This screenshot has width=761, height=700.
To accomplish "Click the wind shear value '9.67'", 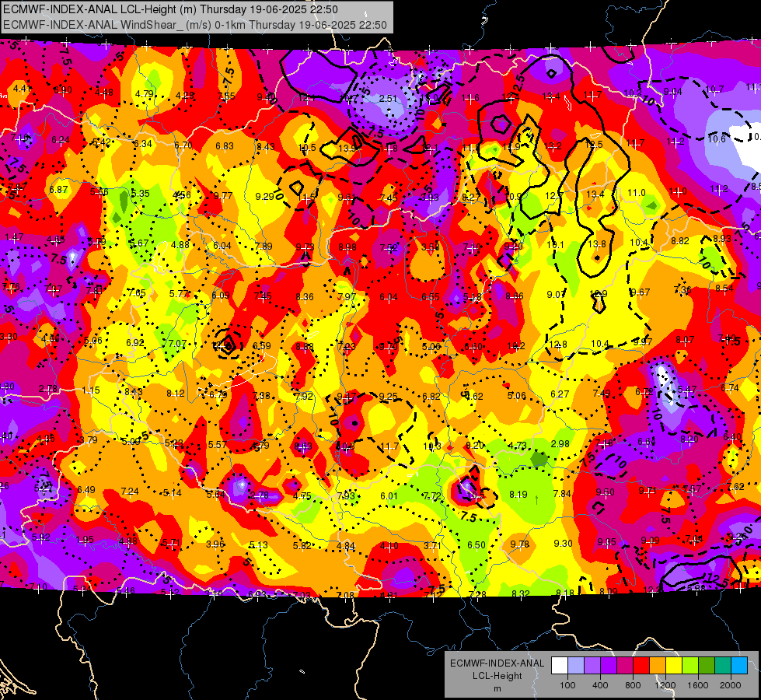I will (641, 292).
